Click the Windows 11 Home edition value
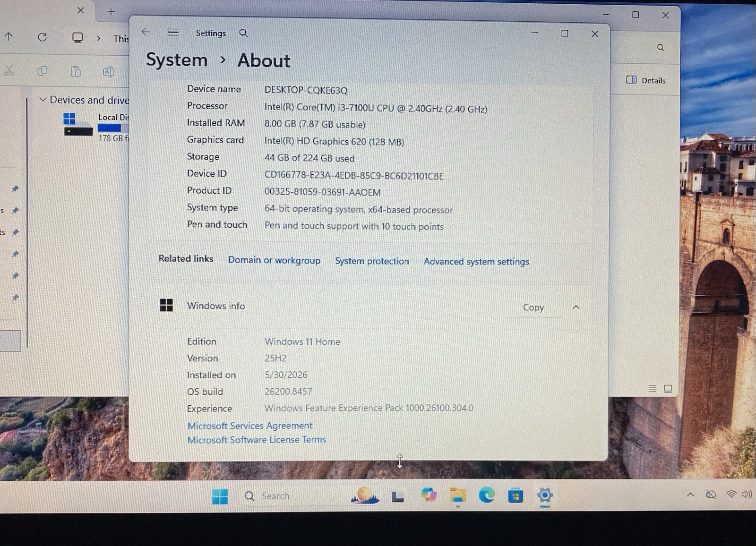 (302, 341)
